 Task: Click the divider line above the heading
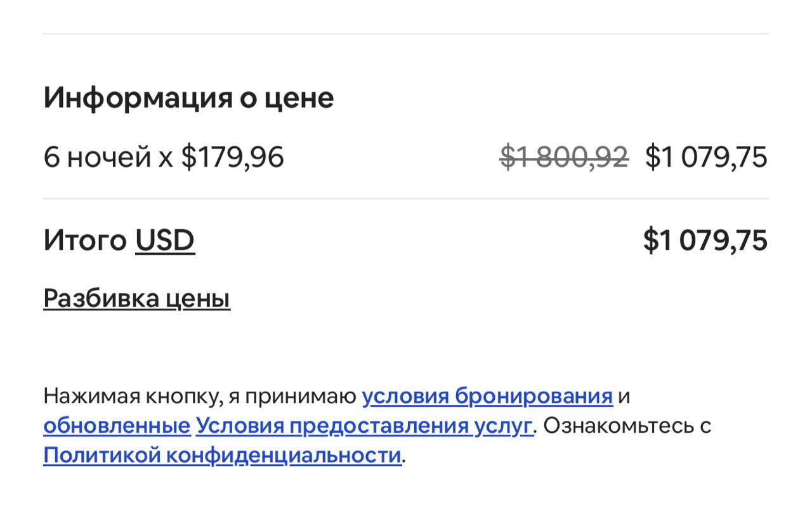click(x=406, y=34)
